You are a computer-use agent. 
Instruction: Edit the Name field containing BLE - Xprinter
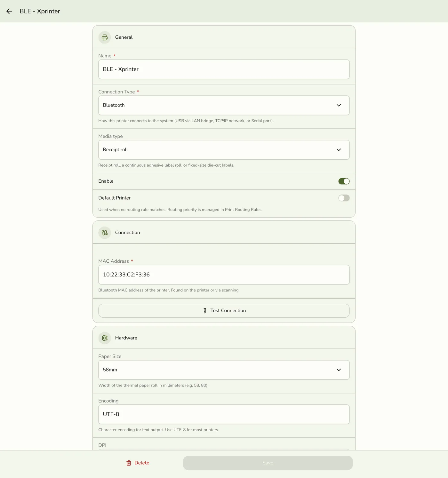pyautogui.click(x=224, y=69)
